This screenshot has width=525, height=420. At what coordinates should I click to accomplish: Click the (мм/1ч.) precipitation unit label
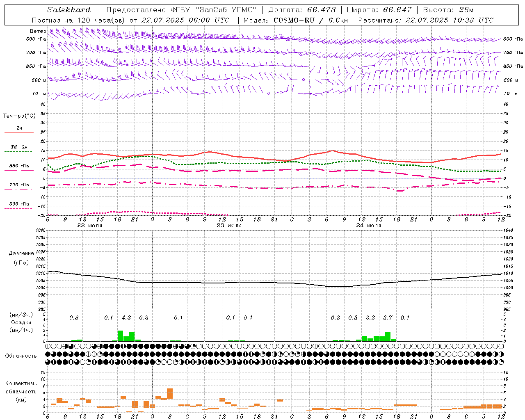(21, 330)
